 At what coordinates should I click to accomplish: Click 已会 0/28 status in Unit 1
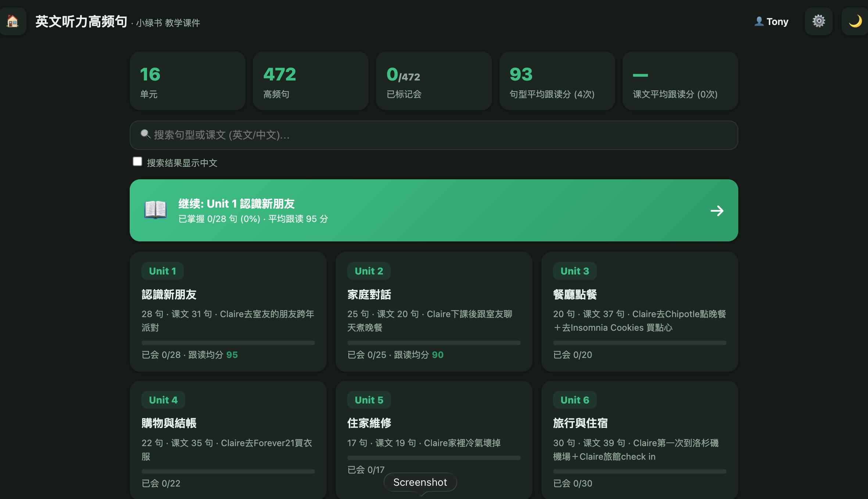pos(161,355)
